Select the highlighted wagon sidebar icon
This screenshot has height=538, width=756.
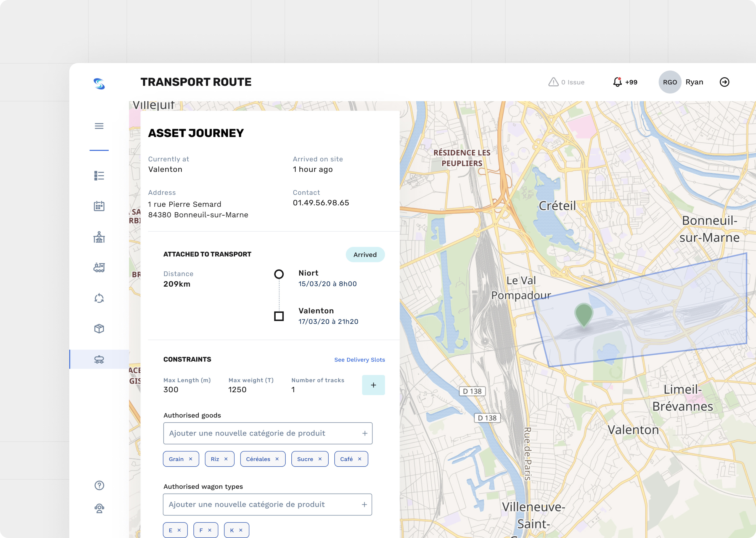99,359
